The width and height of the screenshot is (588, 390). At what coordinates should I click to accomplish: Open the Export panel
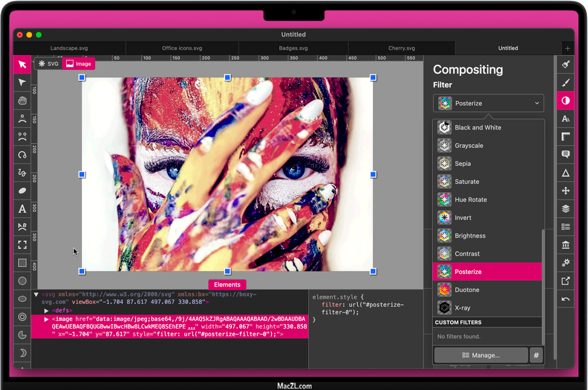pyautogui.click(x=565, y=281)
